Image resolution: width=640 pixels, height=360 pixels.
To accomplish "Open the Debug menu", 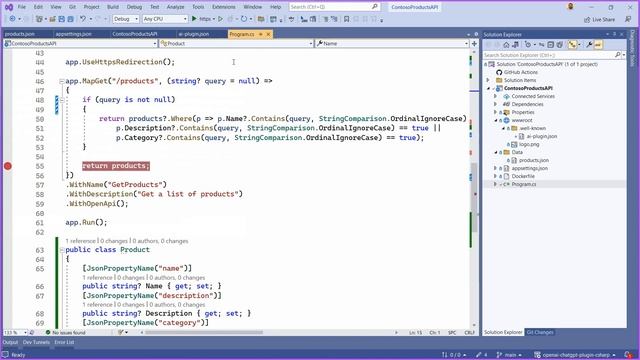I will pyautogui.click(x=134, y=7).
